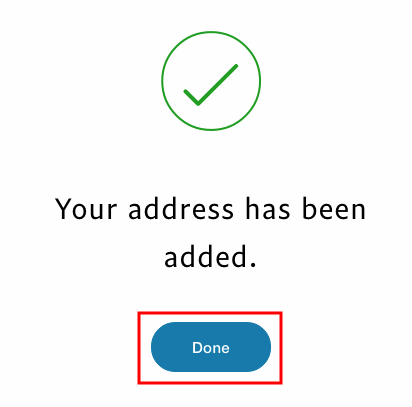Click the word 'been' in the message
This screenshot has width=412, height=407.
(334, 209)
